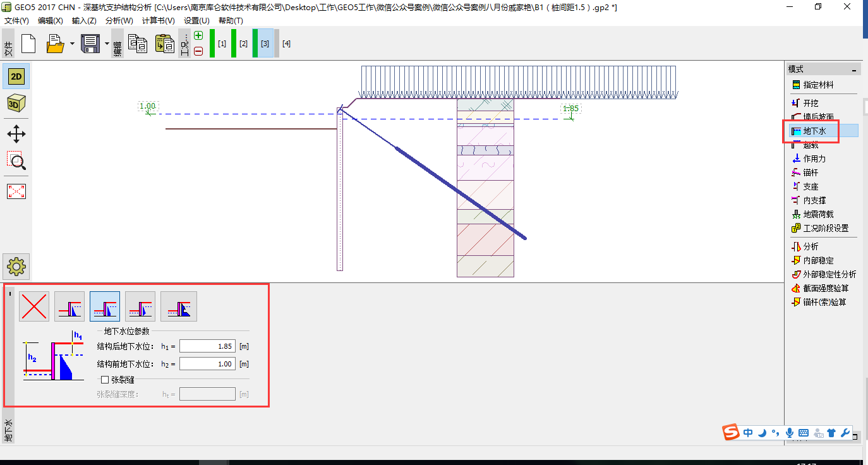
Task: Select the fourth groundwater pressure type icon
Action: (x=179, y=307)
